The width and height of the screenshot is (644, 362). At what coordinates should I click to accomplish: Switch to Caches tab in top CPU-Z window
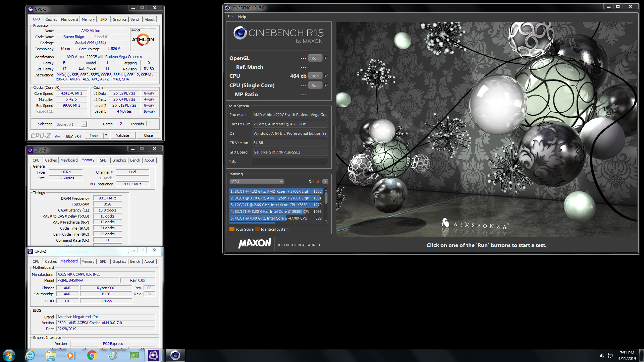click(x=51, y=19)
